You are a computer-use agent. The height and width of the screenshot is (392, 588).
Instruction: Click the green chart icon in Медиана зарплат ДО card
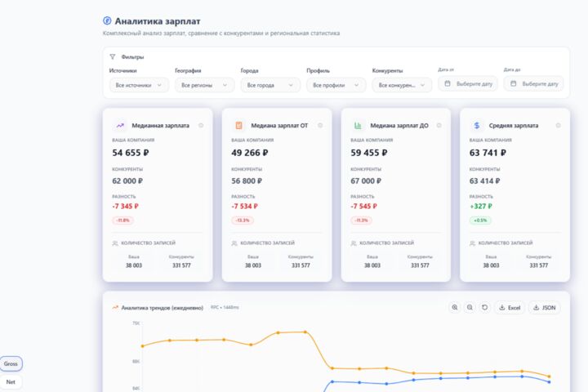(x=359, y=126)
